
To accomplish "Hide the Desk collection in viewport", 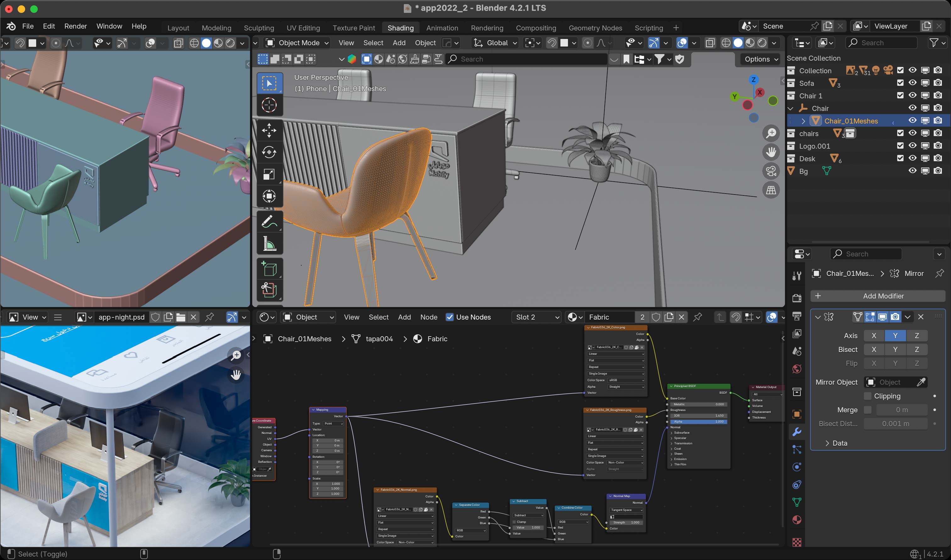I will point(912,158).
